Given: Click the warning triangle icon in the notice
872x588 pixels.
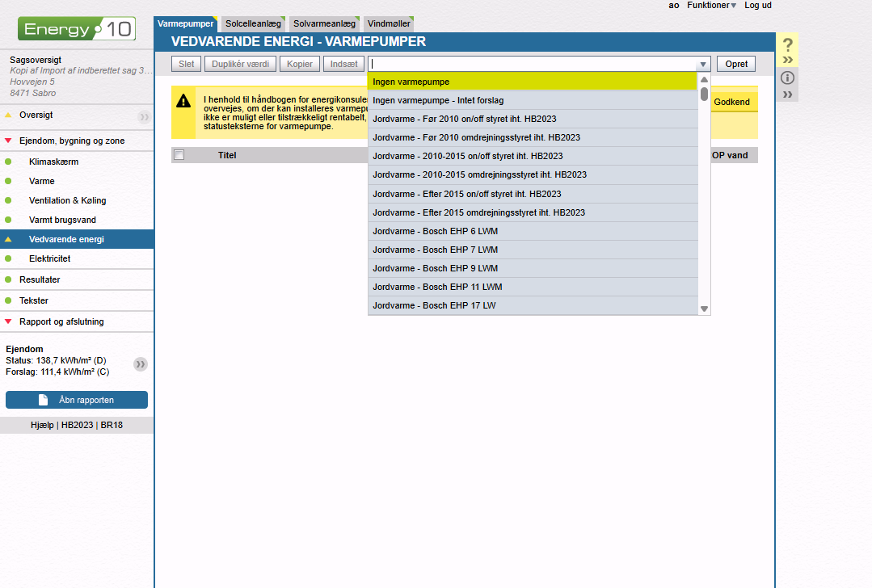Looking at the screenshot, I should [184, 101].
